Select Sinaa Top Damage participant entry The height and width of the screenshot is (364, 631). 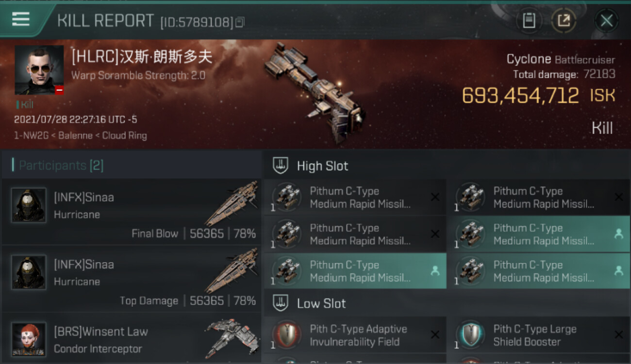[x=131, y=279]
